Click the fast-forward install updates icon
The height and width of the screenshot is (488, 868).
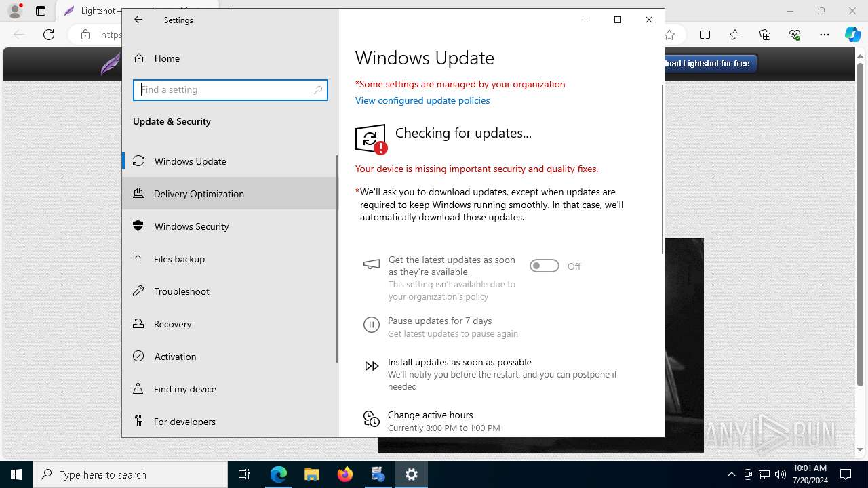click(x=372, y=366)
